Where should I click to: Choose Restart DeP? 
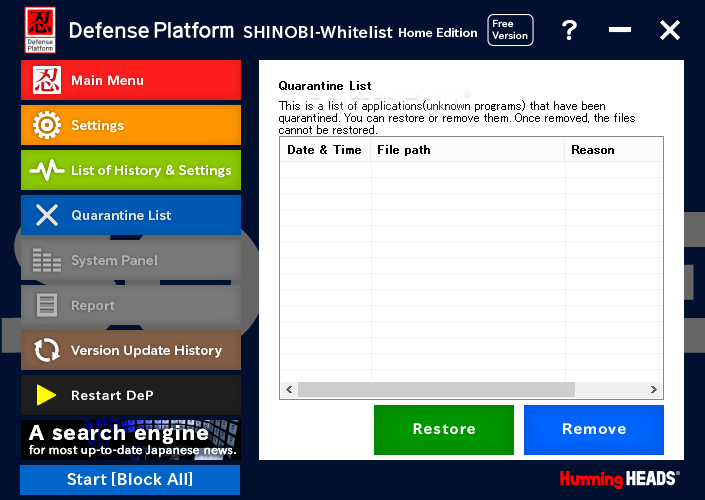(131, 395)
